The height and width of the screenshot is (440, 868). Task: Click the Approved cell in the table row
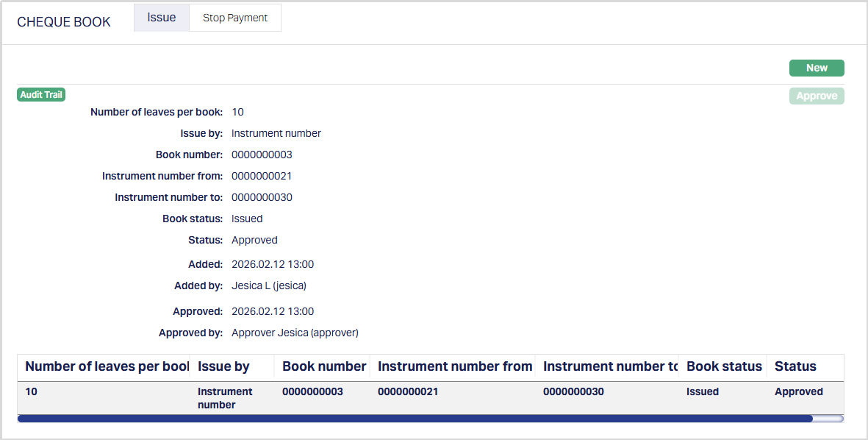pos(798,391)
